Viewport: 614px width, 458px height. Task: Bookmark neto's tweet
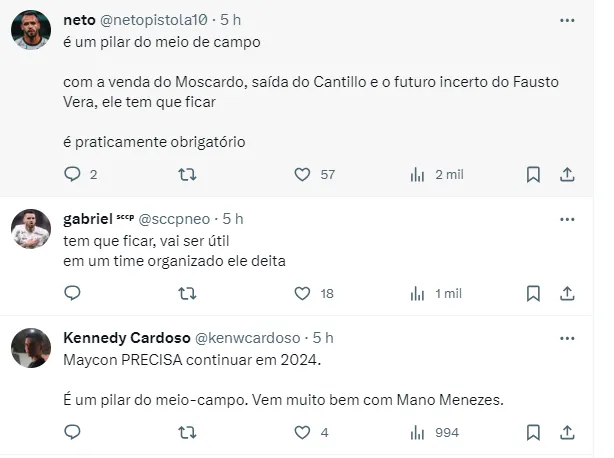tap(533, 174)
